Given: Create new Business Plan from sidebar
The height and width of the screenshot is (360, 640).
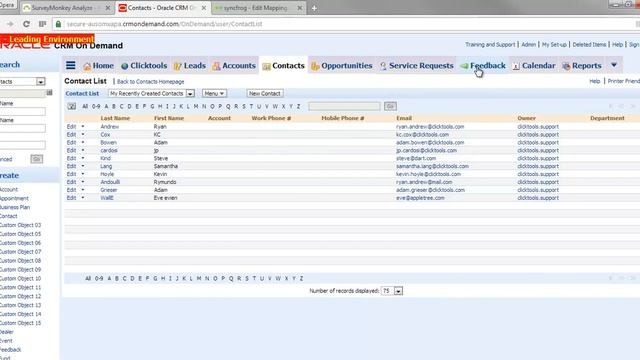Looking at the screenshot, I should click(15, 207).
